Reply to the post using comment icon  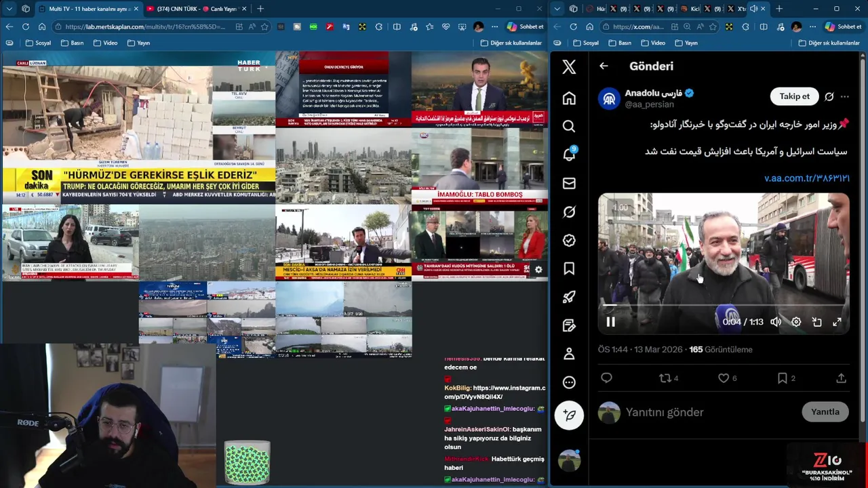tap(606, 378)
